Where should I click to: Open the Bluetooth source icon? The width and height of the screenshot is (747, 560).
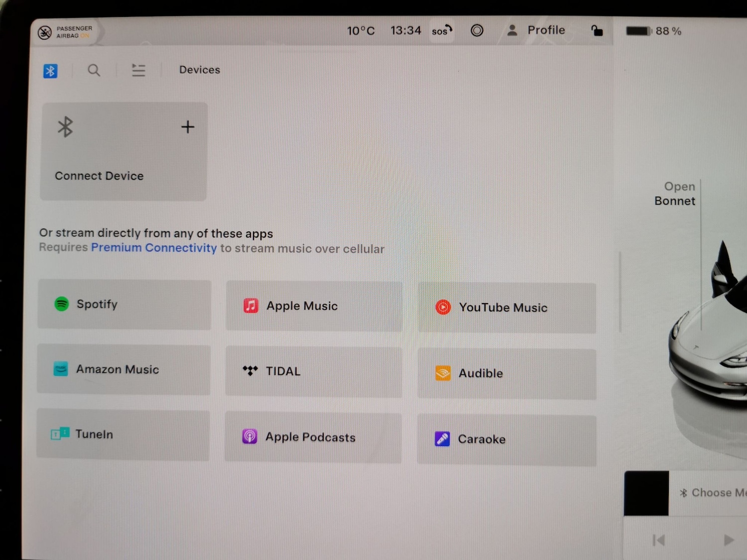pyautogui.click(x=50, y=71)
